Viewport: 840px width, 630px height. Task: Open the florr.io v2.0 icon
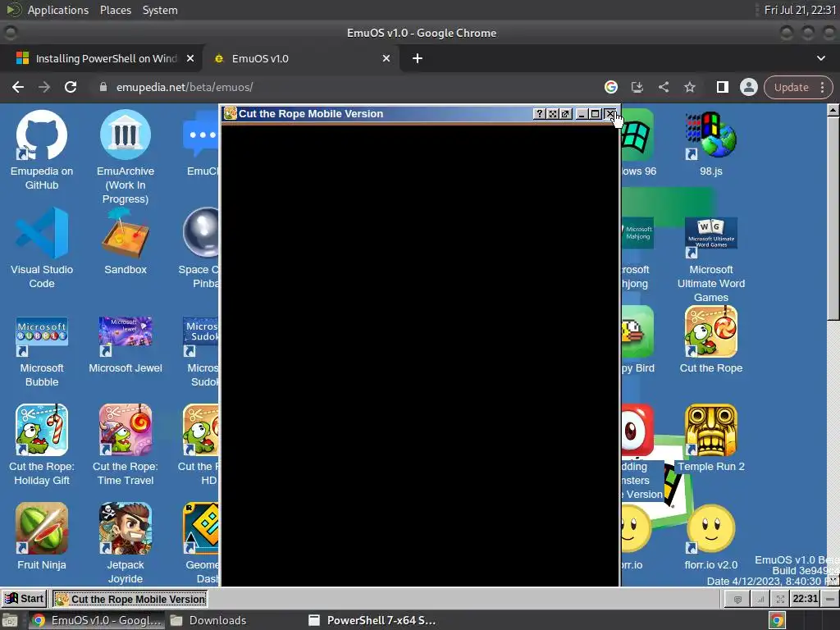pyautogui.click(x=711, y=536)
